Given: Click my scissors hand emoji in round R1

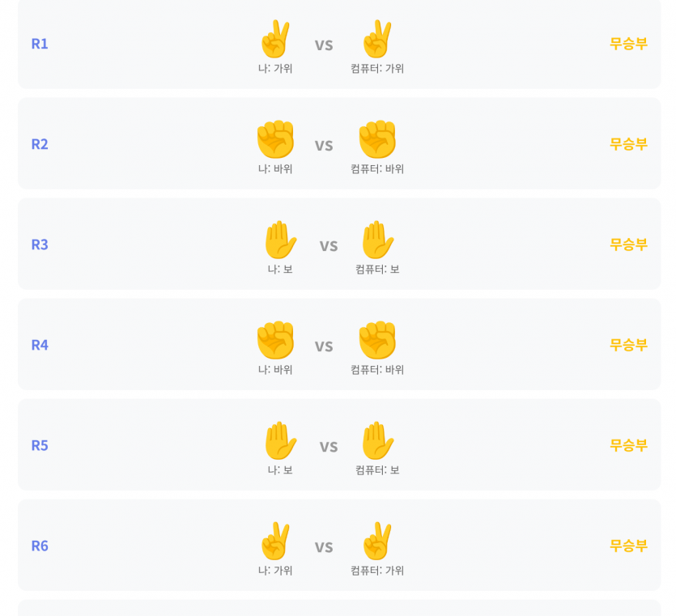Looking at the screenshot, I should (x=275, y=39).
